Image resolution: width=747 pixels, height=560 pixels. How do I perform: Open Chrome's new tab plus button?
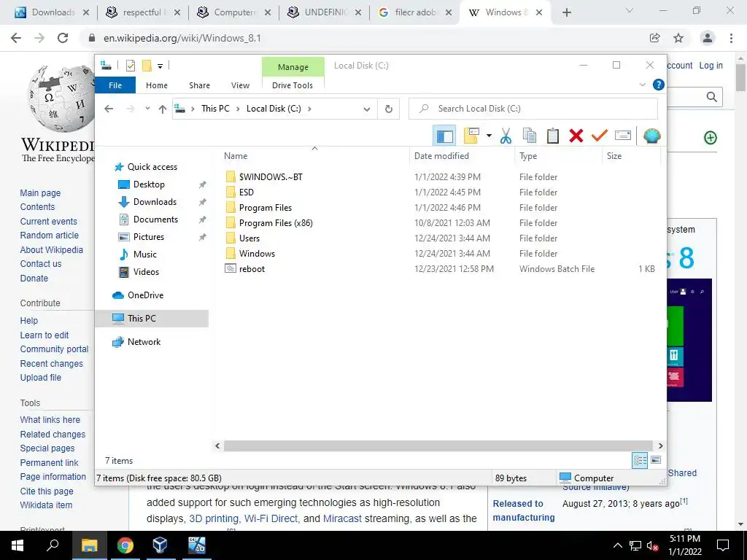(566, 13)
